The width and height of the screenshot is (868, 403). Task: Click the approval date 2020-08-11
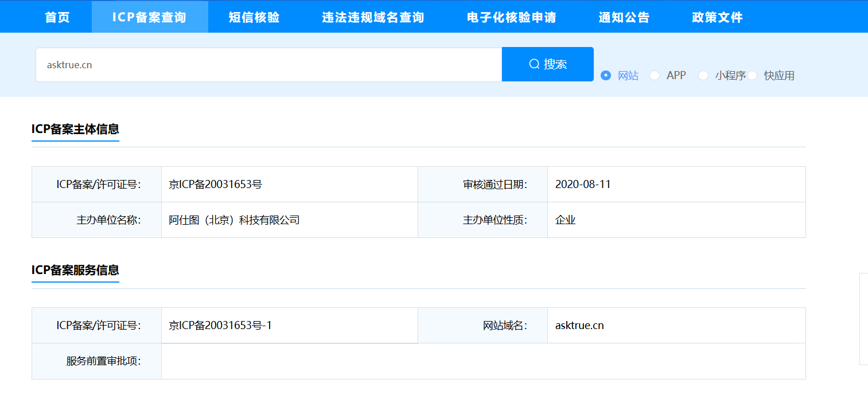pos(583,185)
